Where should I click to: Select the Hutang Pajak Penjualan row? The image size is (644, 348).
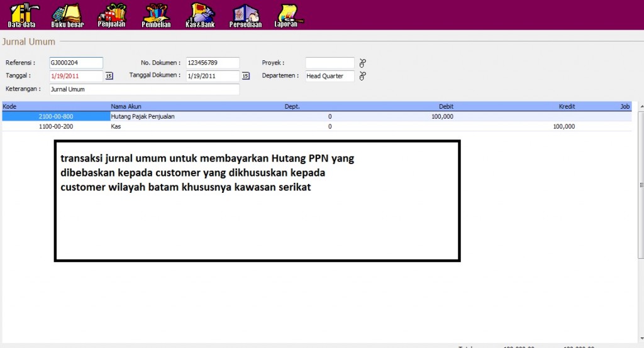[x=143, y=116]
